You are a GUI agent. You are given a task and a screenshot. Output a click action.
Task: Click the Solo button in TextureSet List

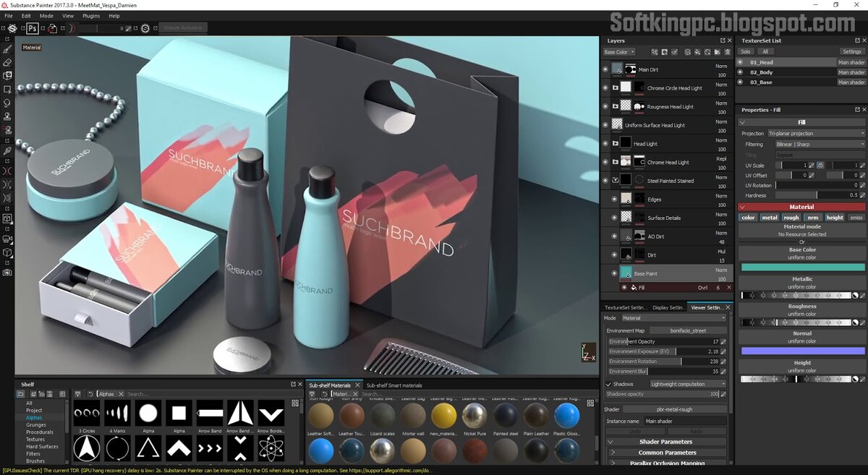pos(745,51)
